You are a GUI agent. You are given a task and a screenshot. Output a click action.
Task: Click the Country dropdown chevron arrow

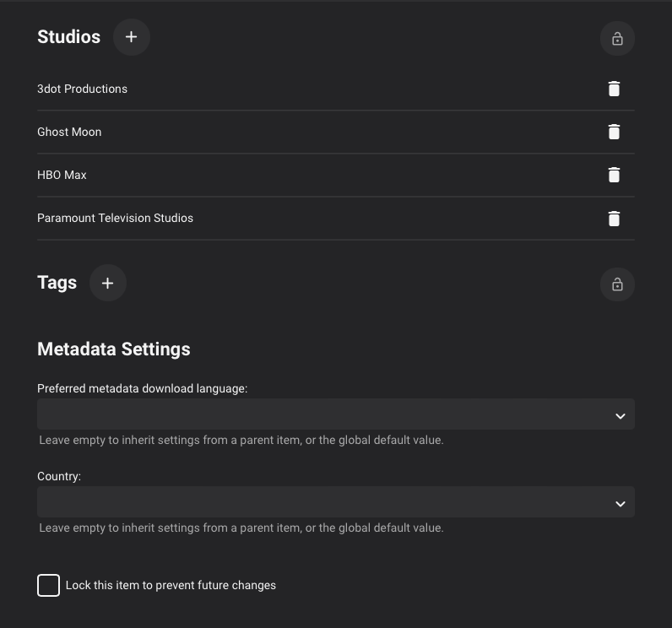620,503
